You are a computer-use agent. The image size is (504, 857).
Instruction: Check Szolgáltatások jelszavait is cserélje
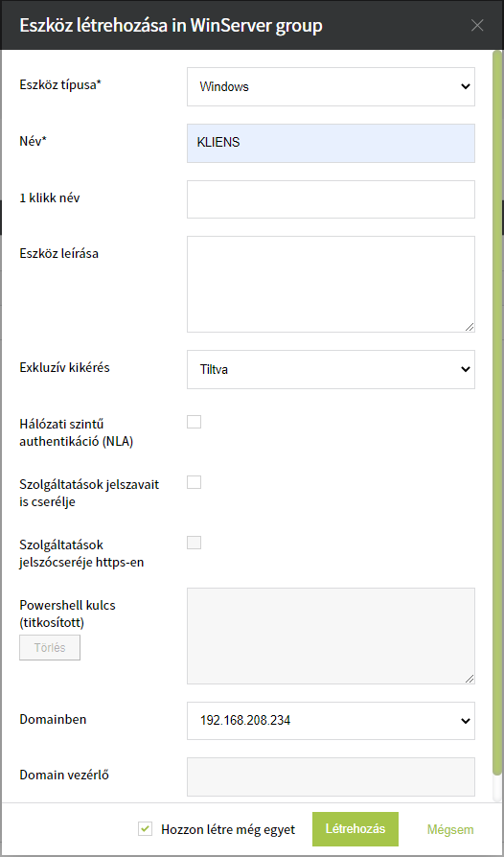pyautogui.click(x=194, y=482)
